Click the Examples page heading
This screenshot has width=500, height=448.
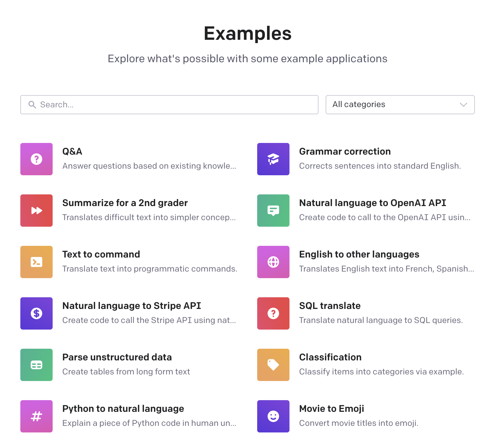(248, 33)
